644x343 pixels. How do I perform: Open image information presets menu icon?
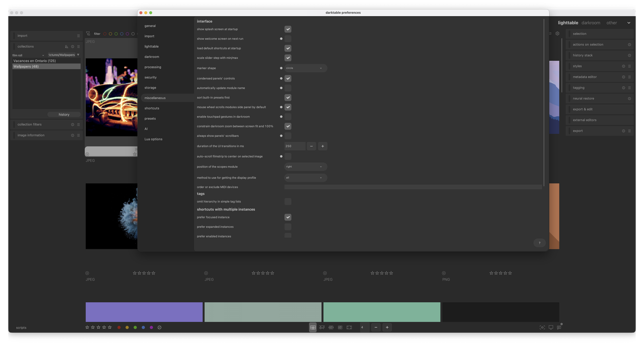79,135
